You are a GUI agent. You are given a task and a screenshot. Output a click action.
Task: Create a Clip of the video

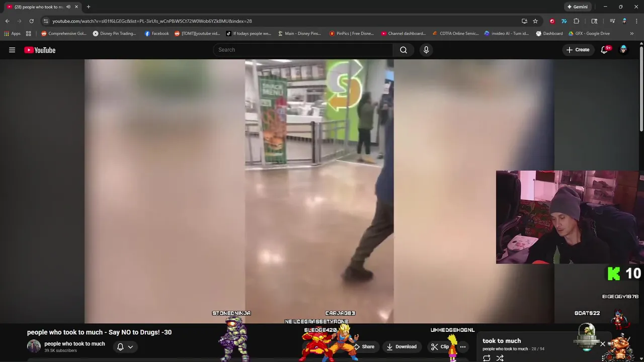click(440, 346)
